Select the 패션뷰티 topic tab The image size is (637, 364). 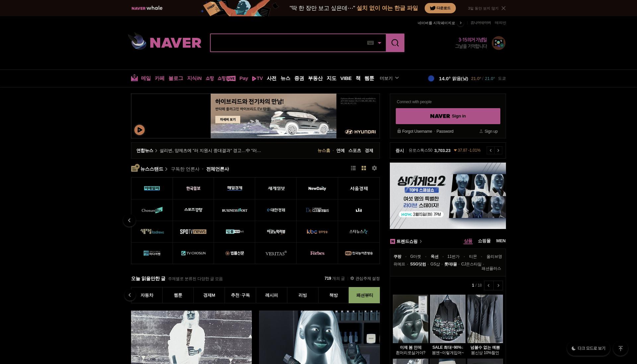pos(364,295)
